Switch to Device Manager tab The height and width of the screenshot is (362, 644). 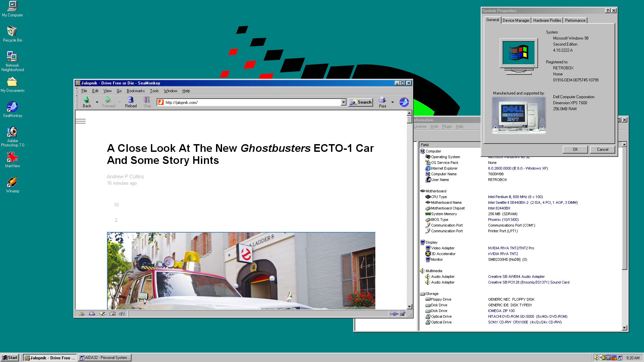pyautogui.click(x=516, y=20)
